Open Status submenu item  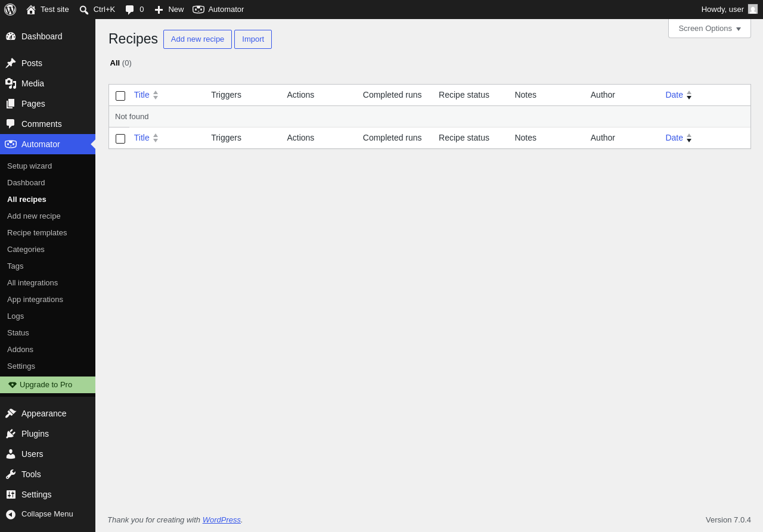click(48, 333)
